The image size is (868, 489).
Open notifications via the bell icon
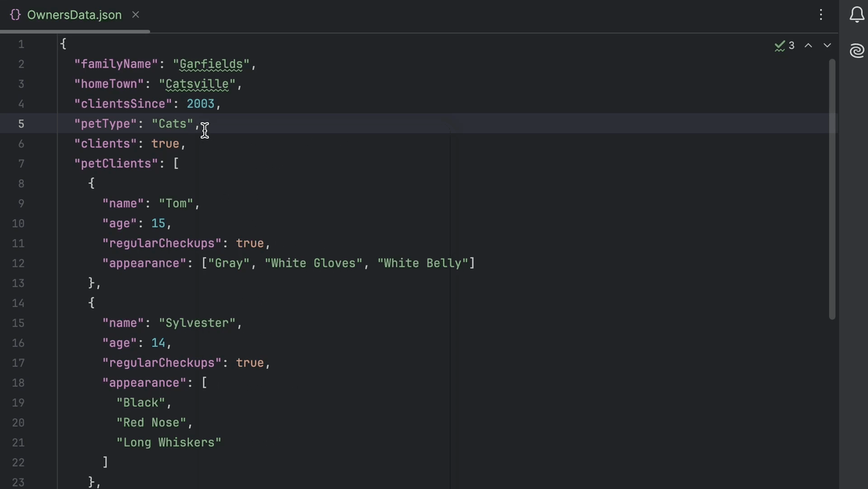[x=856, y=14]
